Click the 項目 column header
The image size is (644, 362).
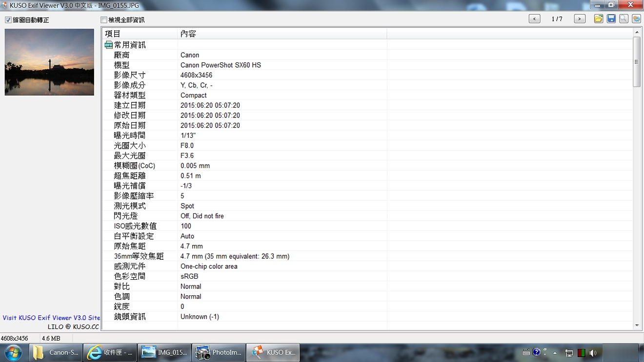pyautogui.click(x=140, y=34)
